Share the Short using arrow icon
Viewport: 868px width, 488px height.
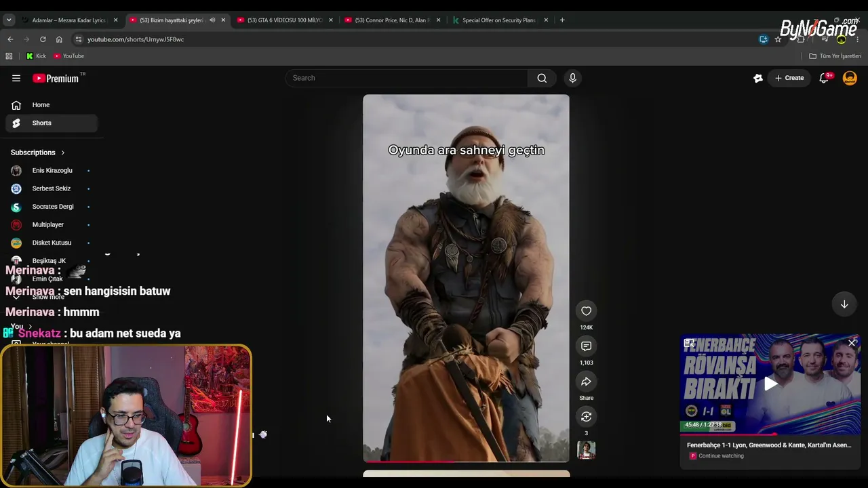tap(587, 382)
